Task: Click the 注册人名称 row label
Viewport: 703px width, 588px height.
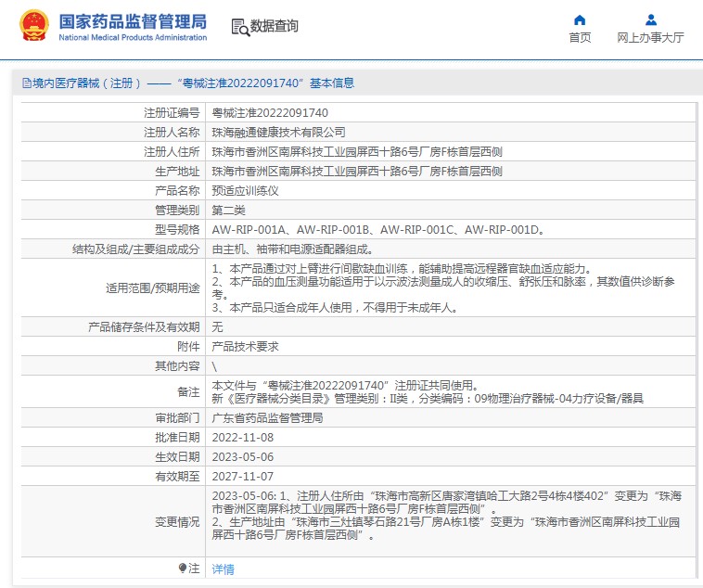Action: click(x=172, y=133)
